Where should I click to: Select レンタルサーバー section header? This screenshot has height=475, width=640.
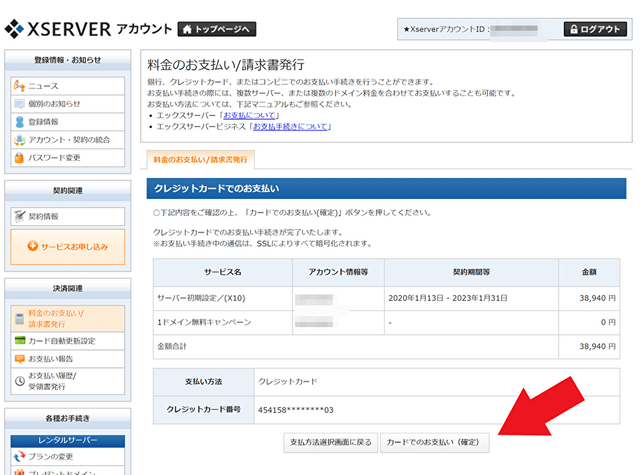pos(68,441)
